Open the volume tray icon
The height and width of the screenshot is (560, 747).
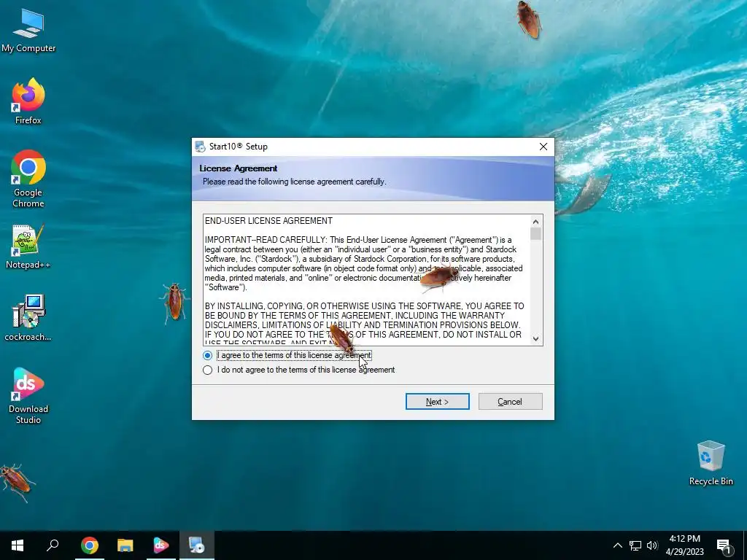(x=652, y=545)
